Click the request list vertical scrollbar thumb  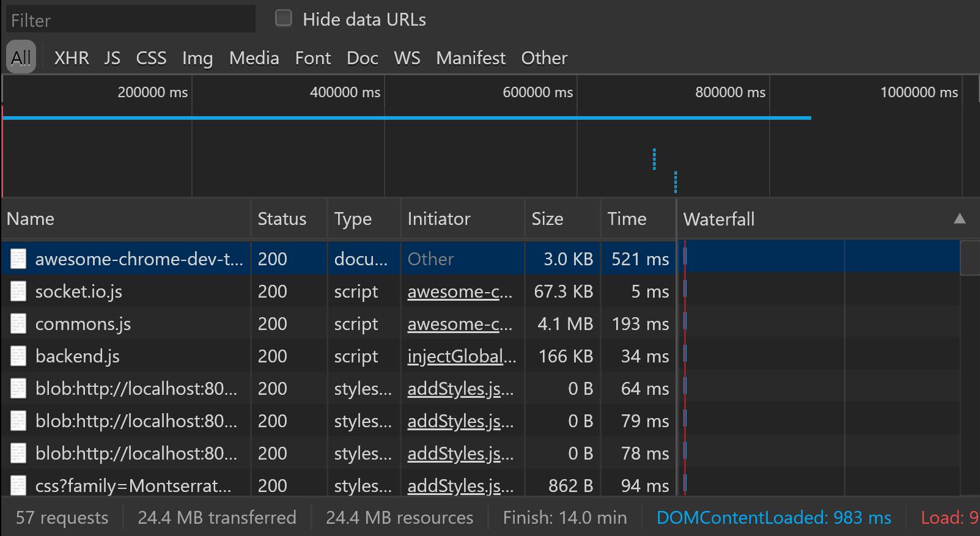point(970,258)
